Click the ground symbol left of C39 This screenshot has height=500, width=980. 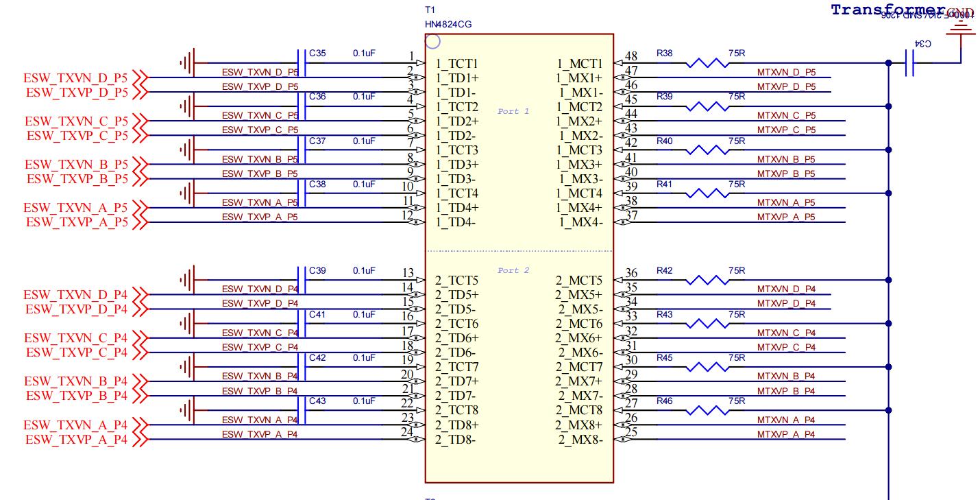pos(188,280)
